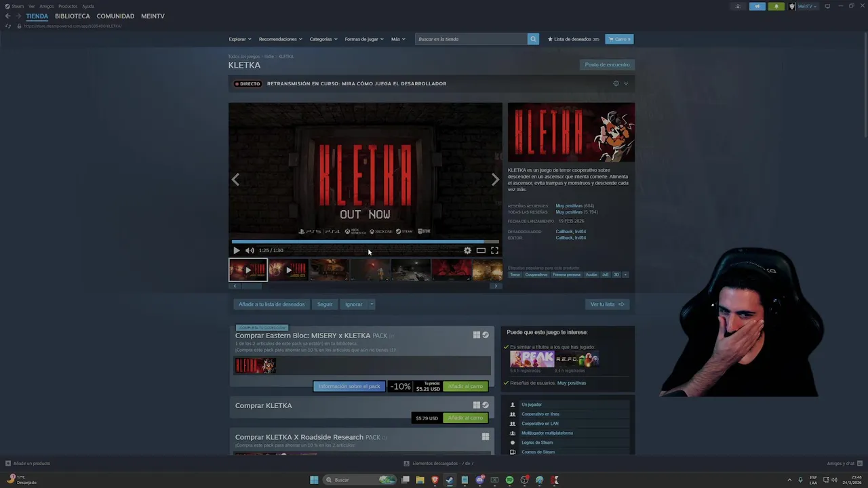Click the Terror tag
Screen dimensions: 868x488
point(515,274)
